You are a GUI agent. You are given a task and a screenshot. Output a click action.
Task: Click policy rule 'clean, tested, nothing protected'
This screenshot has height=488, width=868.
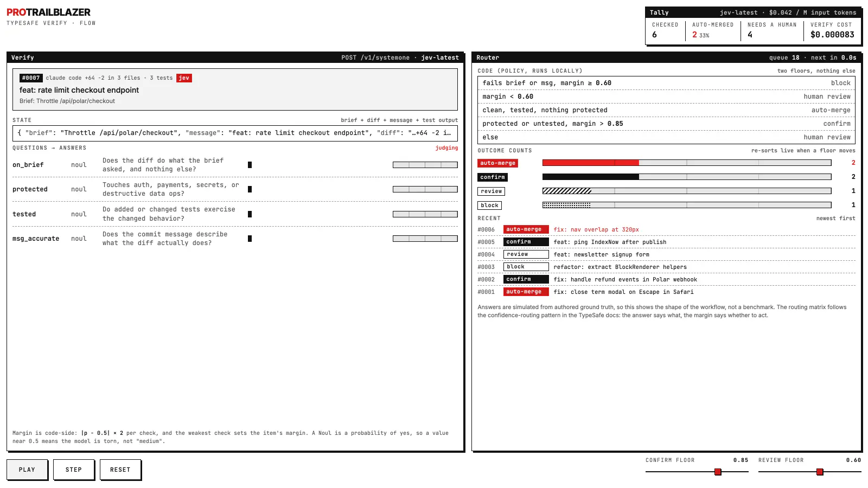coord(666,110)
